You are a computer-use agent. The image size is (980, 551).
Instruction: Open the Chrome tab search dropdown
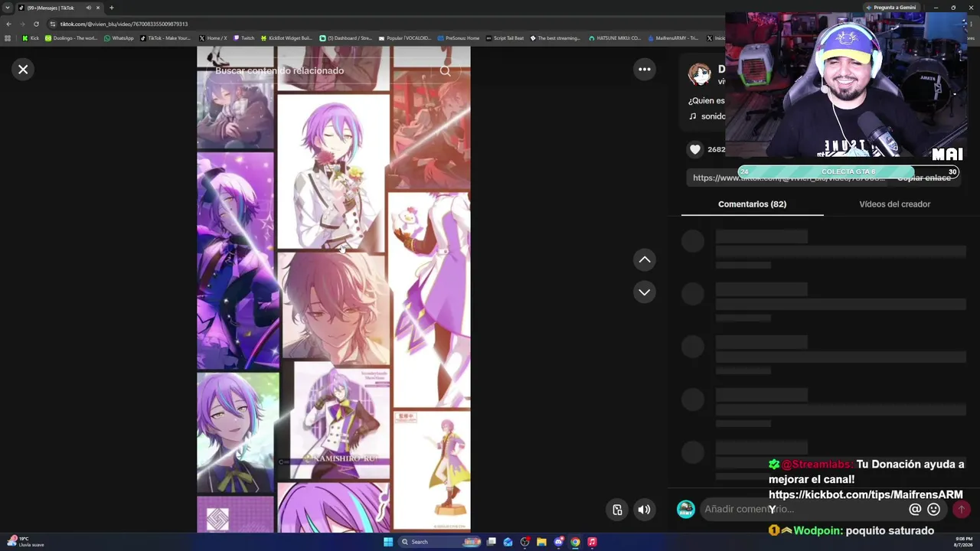[x=8, y=8]
